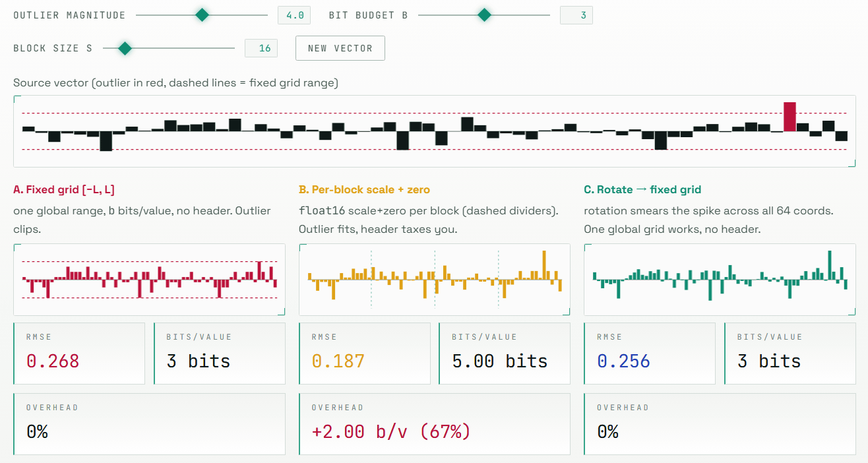Click the New Vector button

pyautogui.click(x=340, y=48)
